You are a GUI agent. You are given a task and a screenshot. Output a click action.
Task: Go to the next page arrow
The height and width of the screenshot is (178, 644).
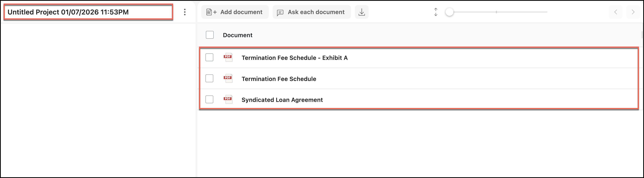coord(633,12)
